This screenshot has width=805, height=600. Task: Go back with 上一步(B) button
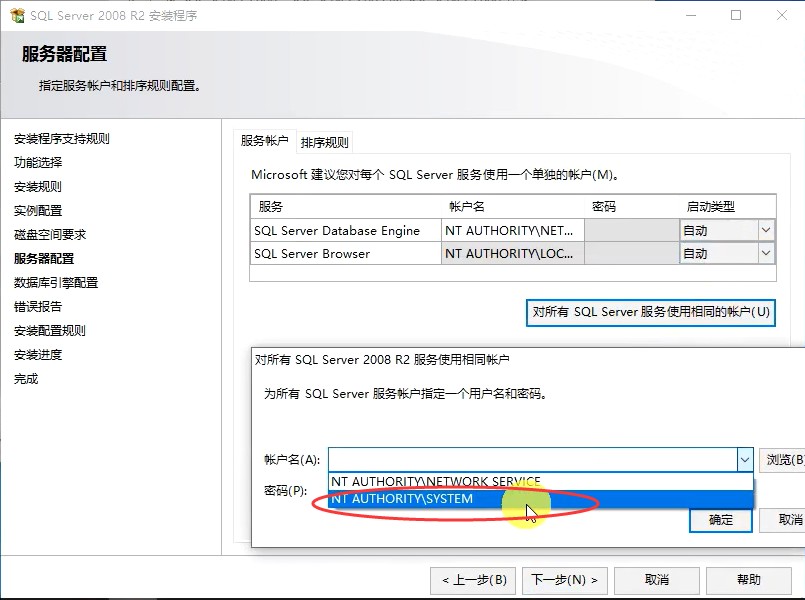[474, 580]
